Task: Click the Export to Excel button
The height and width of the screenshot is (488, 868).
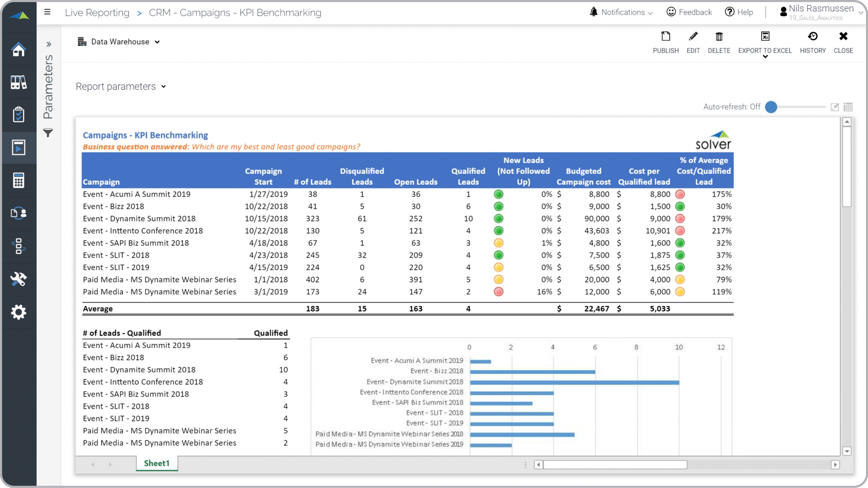Action: coord(765,42)
